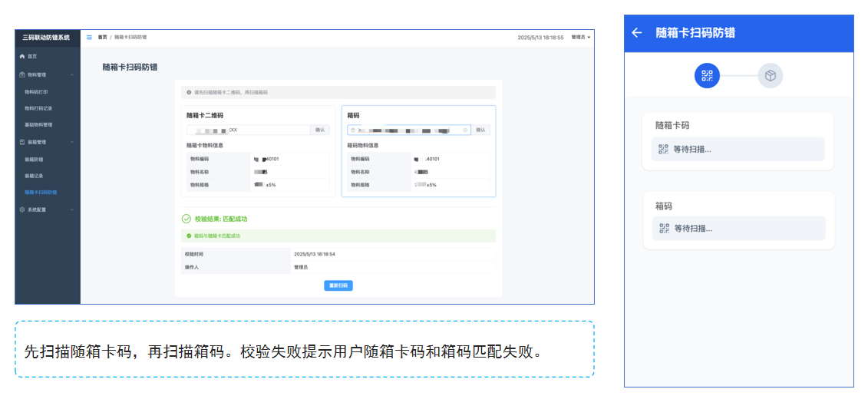
Task: Collapse the 装箱管理 menu chevron
Action: tap(72, 142)
